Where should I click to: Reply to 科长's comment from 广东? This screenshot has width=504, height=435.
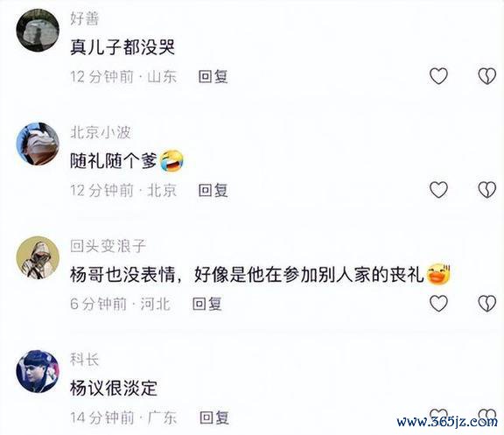tap(214, 417)
